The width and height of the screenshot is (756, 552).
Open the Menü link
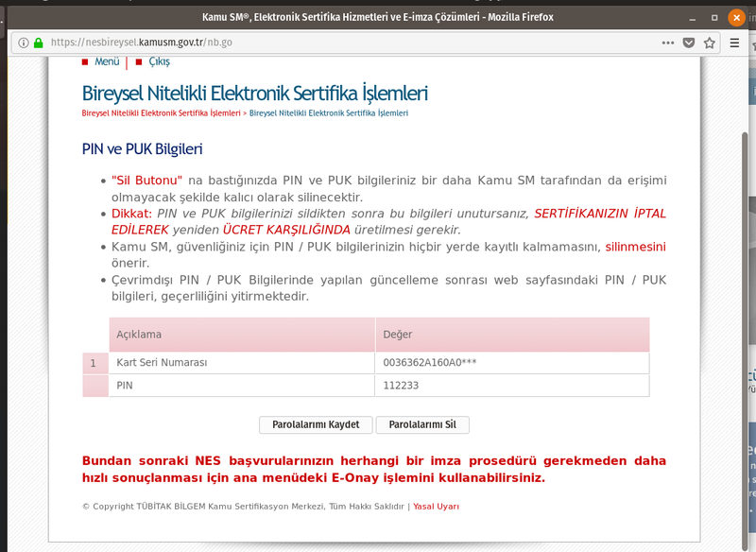pos(107,61)
